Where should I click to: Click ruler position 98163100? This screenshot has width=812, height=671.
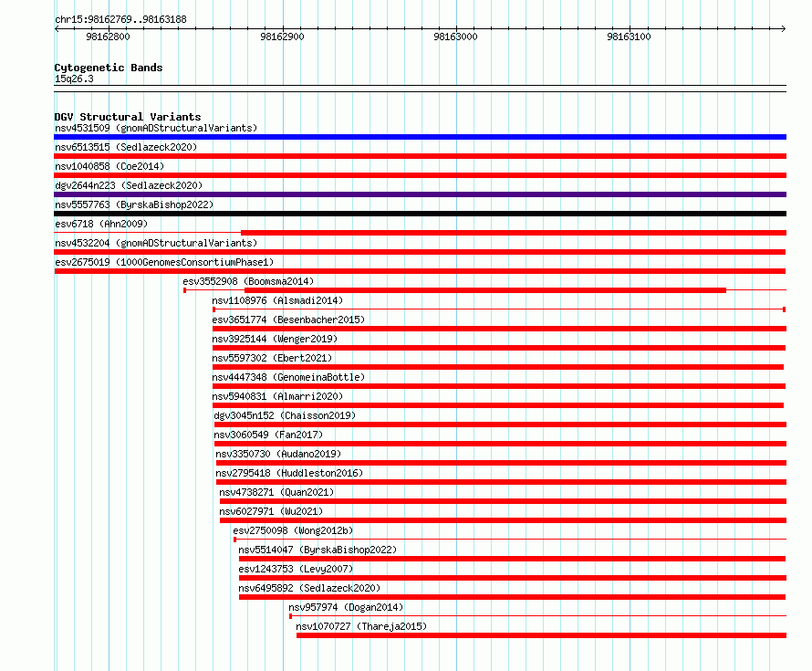click(x=630, y=37)
